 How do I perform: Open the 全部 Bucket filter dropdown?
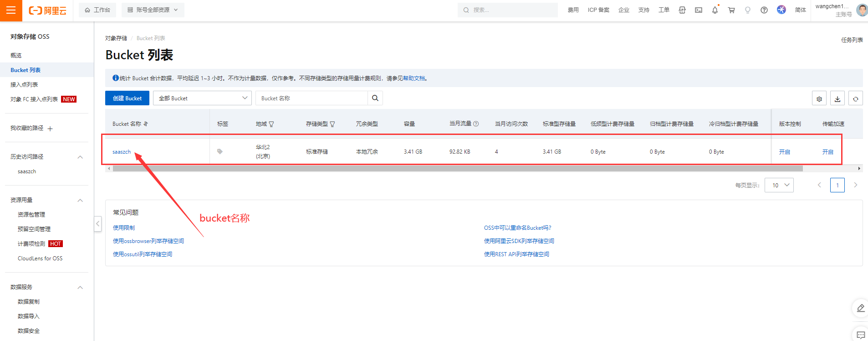[202, 98]
